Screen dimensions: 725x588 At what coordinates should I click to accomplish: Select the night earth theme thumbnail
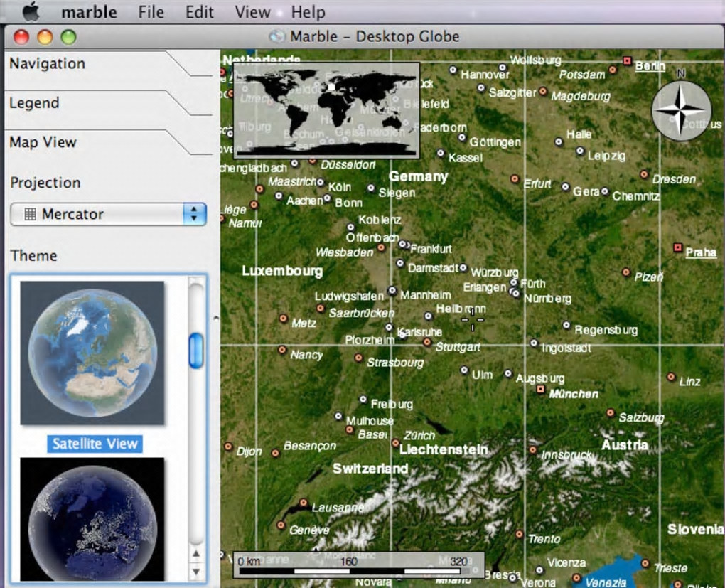(92, 519)
